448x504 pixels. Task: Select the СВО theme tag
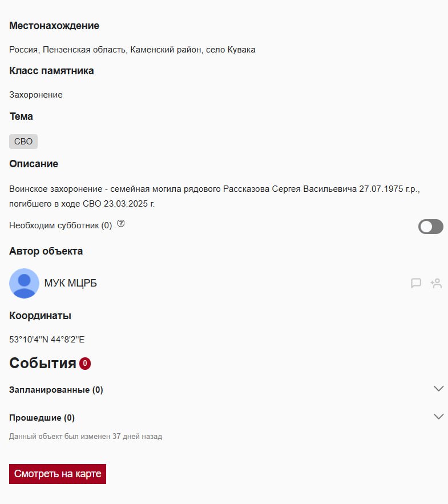[23, 142]
